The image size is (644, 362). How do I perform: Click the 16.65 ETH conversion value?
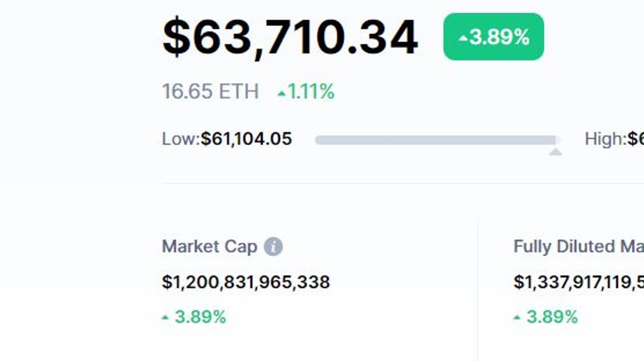pyautogui.click(x=210, y=91)
